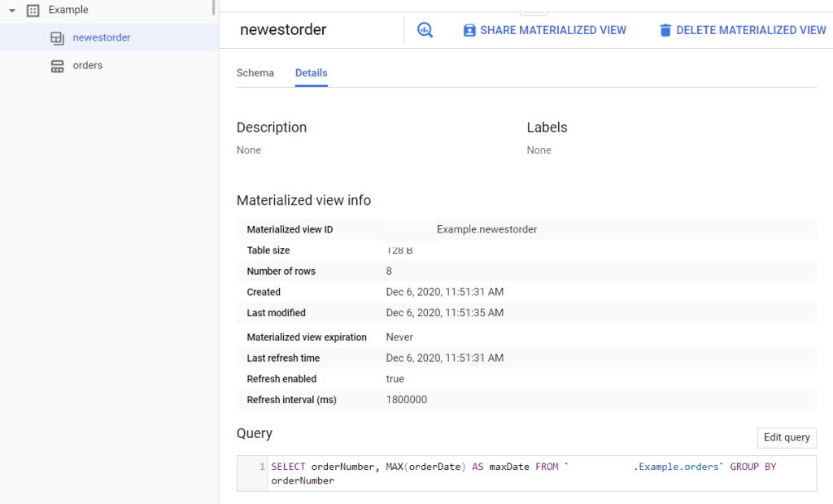Click the Example dataset grid icon

[x=33, y=11]
